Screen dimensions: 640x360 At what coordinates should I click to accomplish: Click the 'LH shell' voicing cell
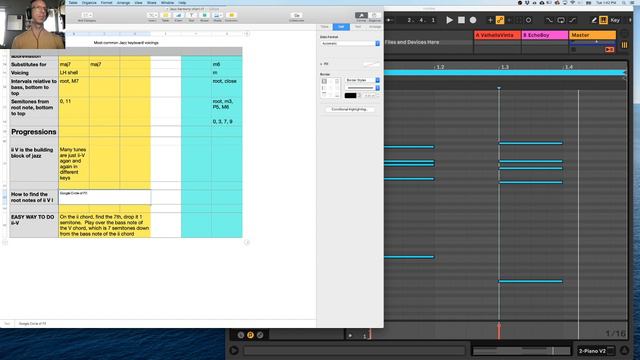74,72
